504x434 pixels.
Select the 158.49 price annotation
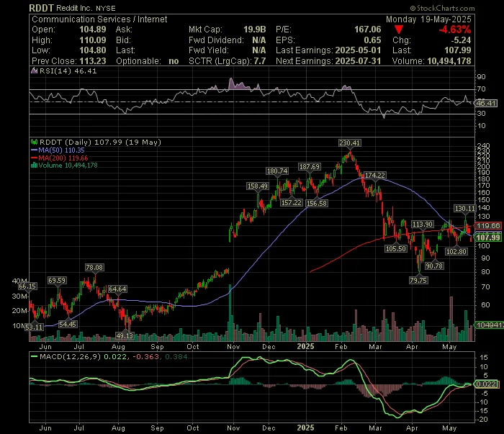click(258, 186)
